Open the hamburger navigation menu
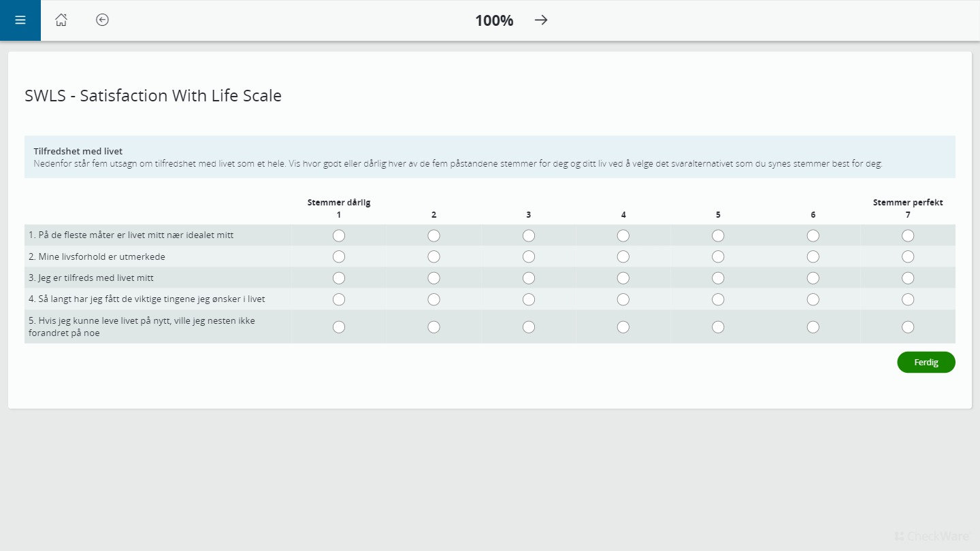This screenshot has width=980, height=551. point(20,20)
